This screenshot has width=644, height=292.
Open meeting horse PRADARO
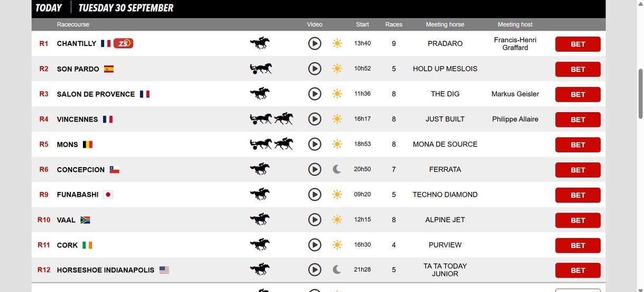point(445,43)
